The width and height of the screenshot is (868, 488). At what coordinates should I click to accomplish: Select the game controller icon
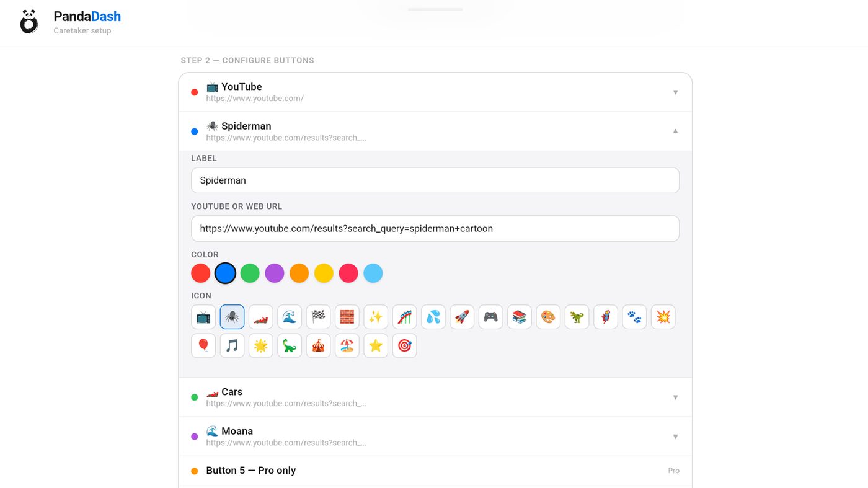point(490,317)
